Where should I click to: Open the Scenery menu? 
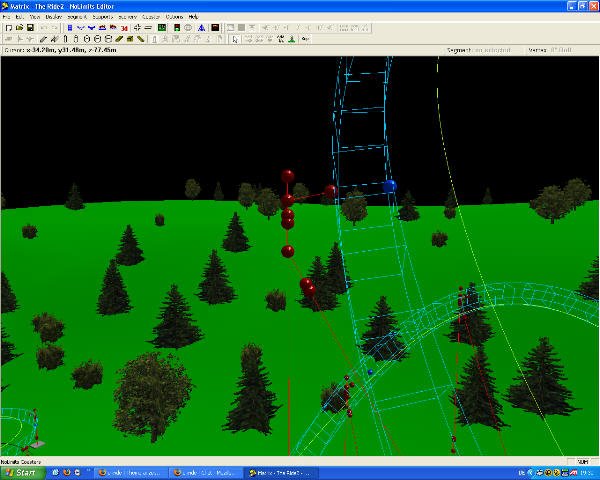pos(127,17)
